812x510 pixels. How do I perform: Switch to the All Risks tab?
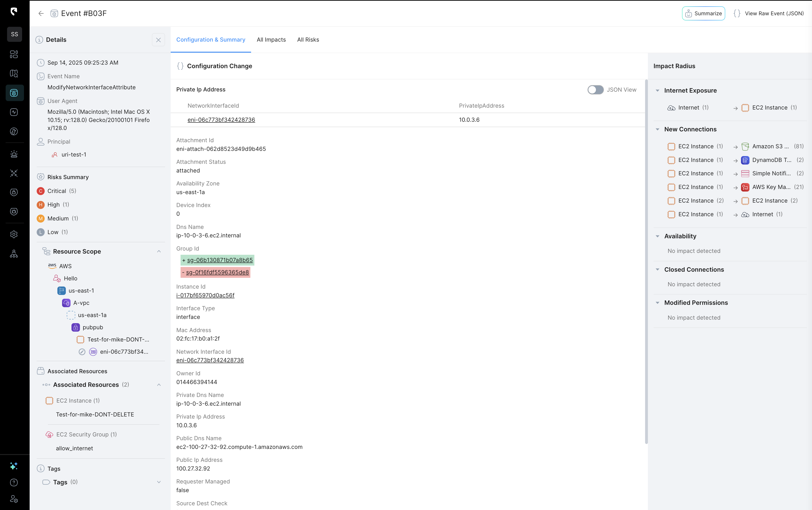click(x=308, y=40)
